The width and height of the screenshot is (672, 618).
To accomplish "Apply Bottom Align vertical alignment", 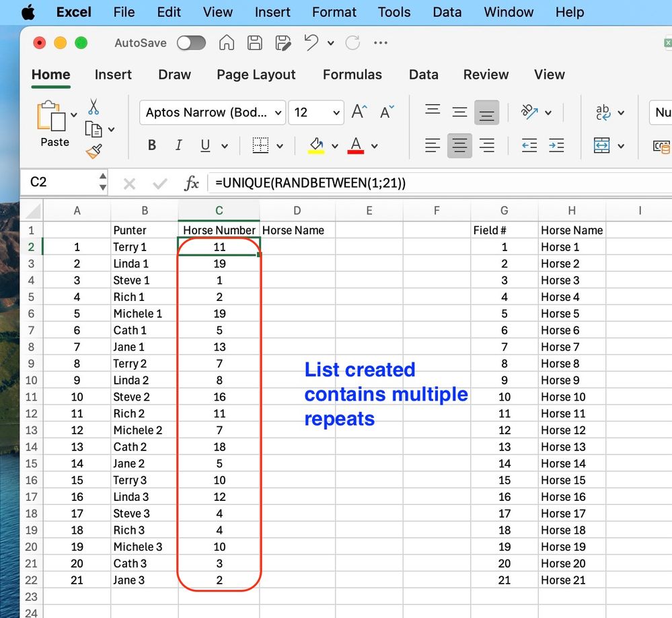I will tap(486, 113).
